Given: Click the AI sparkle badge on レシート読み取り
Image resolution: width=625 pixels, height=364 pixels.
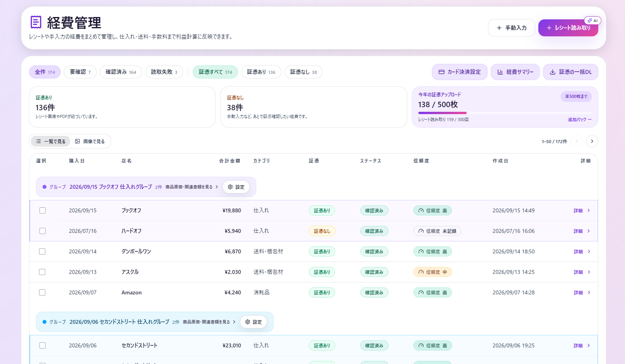Looking at the screenshot, I should [x=592, y=21].
